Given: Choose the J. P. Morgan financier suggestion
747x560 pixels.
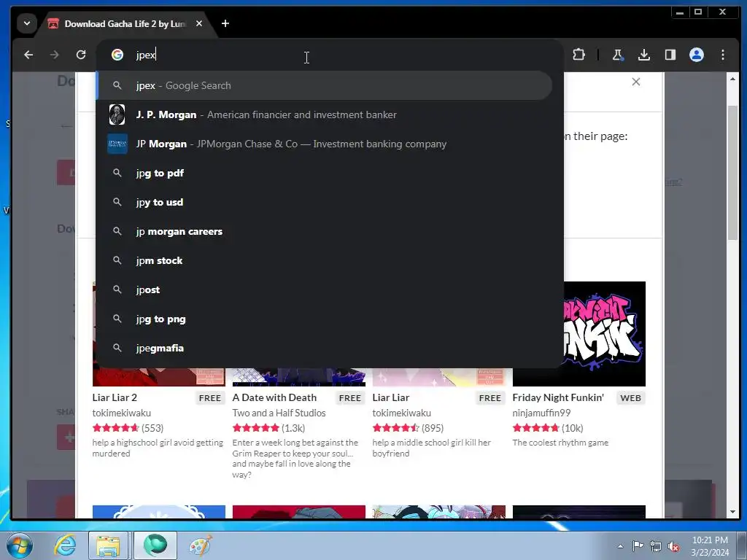Looking at the screenshot, I should (325, 114).
